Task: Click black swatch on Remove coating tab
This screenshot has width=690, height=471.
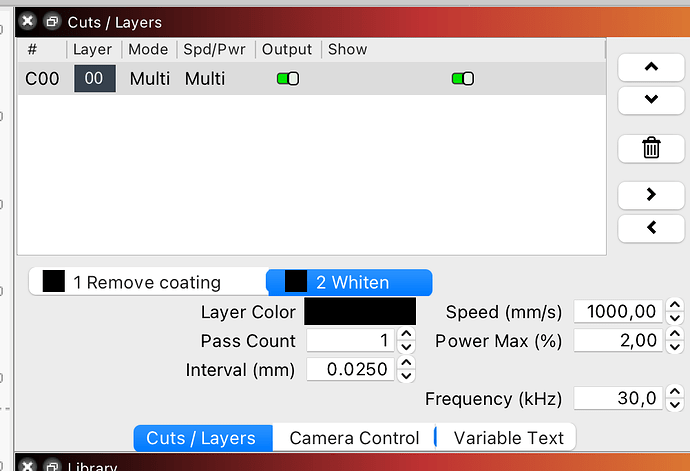Action: (x=54, y=281)
